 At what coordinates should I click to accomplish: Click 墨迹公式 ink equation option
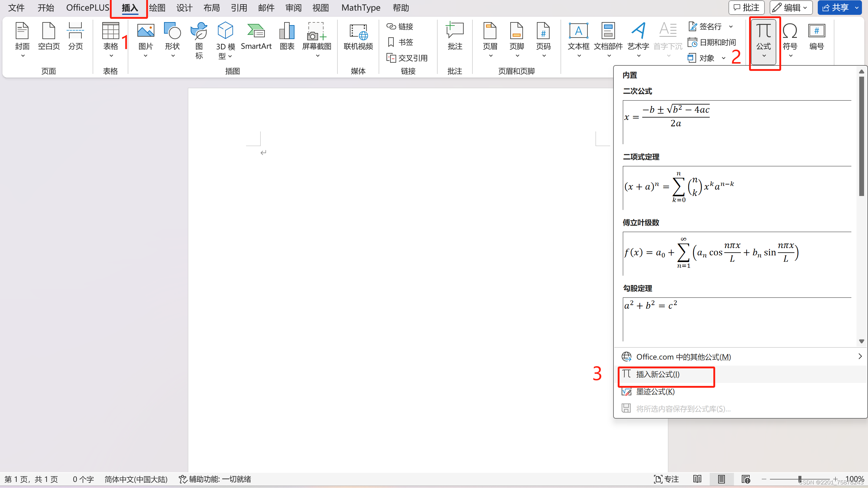[655, 392]
